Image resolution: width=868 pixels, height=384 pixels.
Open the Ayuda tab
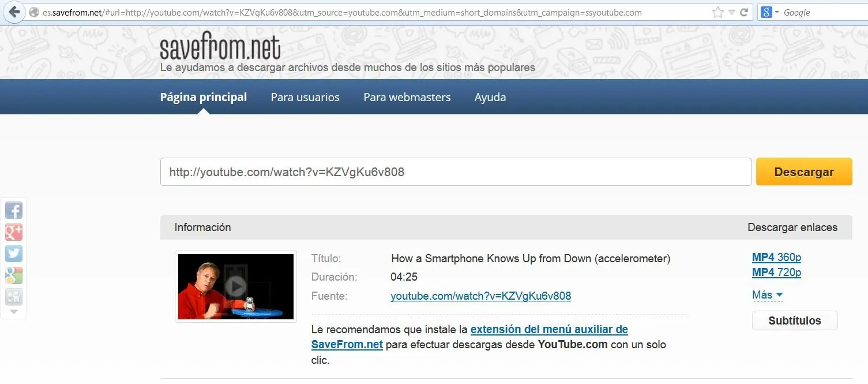[490, 97]
